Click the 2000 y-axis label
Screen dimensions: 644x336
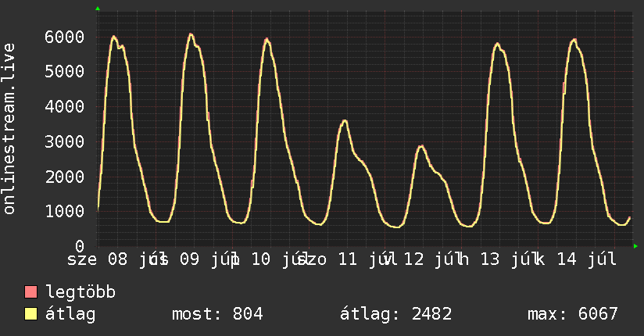pos(65,177)
